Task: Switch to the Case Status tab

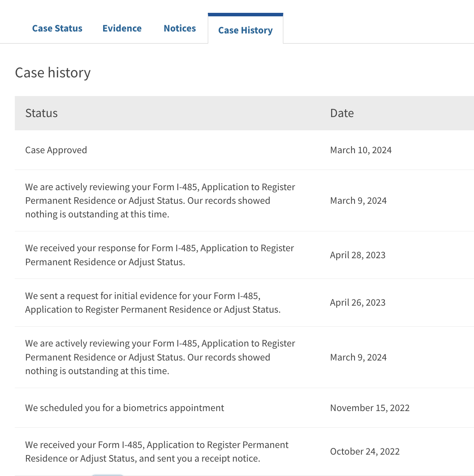Action: (x=57, y=28)
